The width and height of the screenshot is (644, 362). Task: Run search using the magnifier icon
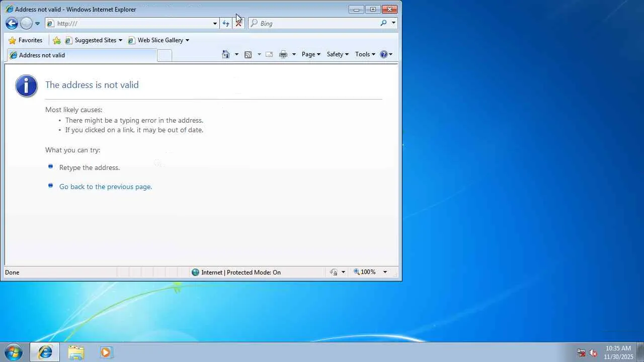(383, 23)
